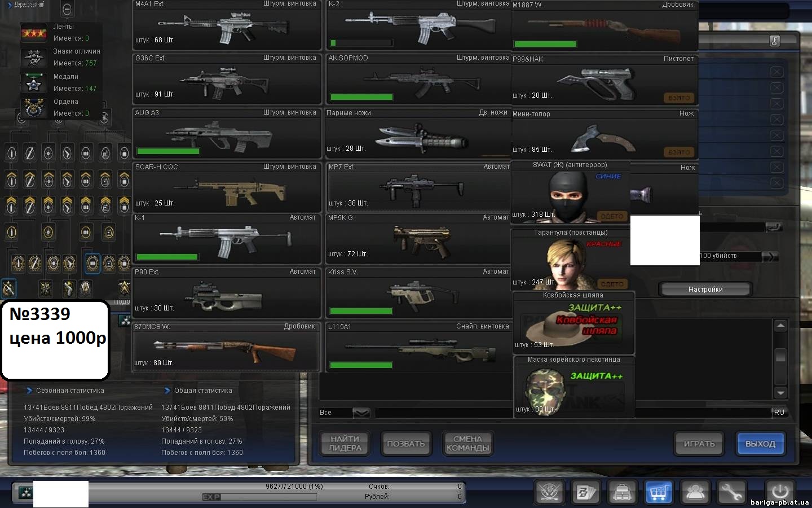Image resolution: width=812 pixels, height=508 pixels.
Task: Open the shopping cart store icon
Action: pyautogui.click(x=659, y=492)
